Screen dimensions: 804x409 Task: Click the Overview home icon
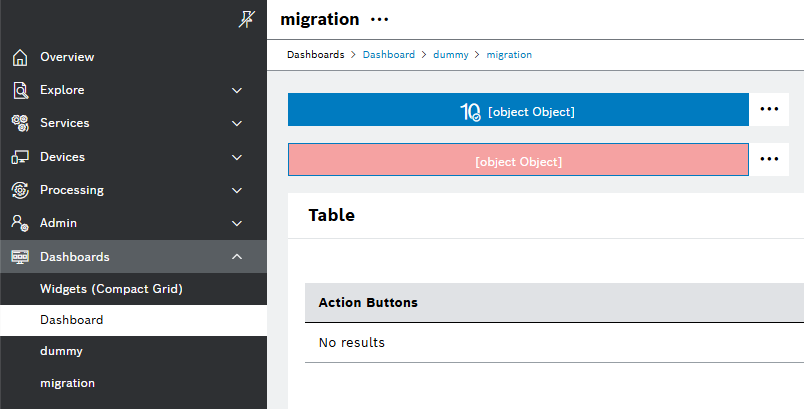coord(19,57)
